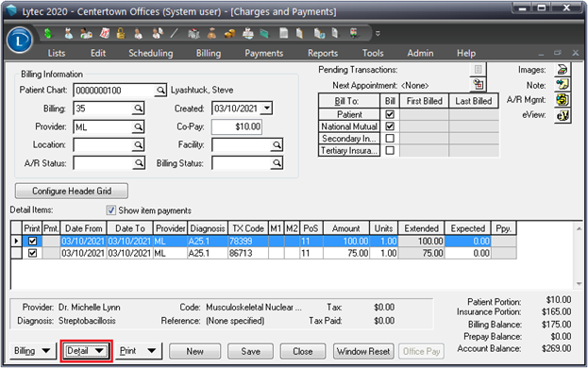Click the Billing number lookup magnifier
The width and height of the screenshot is (588, 368).
pyautogui.click(x=139, y=109)
